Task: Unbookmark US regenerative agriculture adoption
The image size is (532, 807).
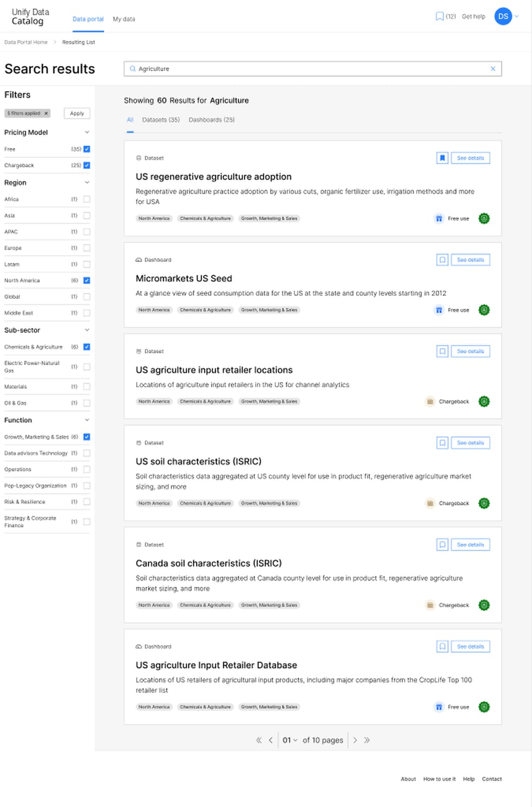Action: [442, 158]
